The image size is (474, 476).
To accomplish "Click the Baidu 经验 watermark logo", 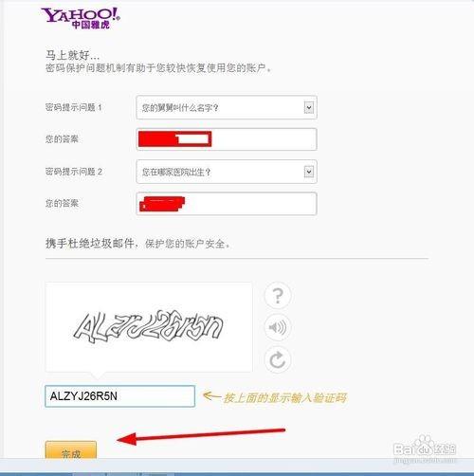I will (425, 449).
